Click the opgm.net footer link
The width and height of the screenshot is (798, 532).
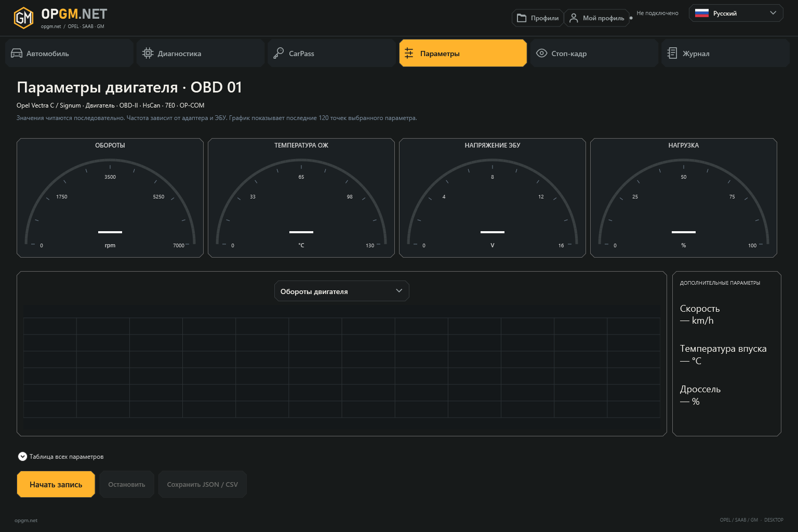[x=26, y=520]
